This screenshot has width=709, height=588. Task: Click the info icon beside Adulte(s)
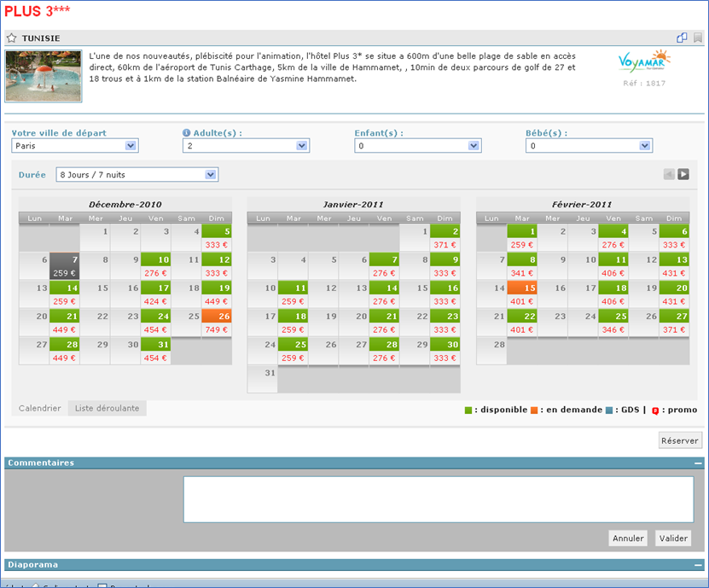point(186,133)
